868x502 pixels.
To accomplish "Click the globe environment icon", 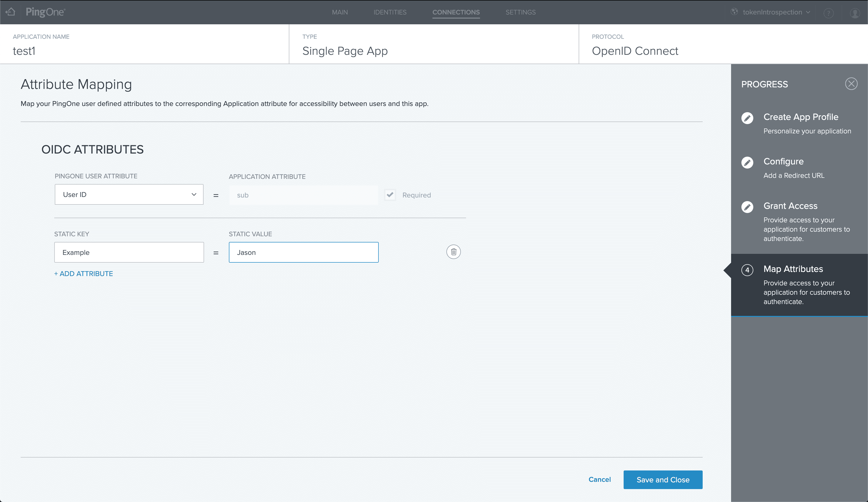I will (734, 12).
